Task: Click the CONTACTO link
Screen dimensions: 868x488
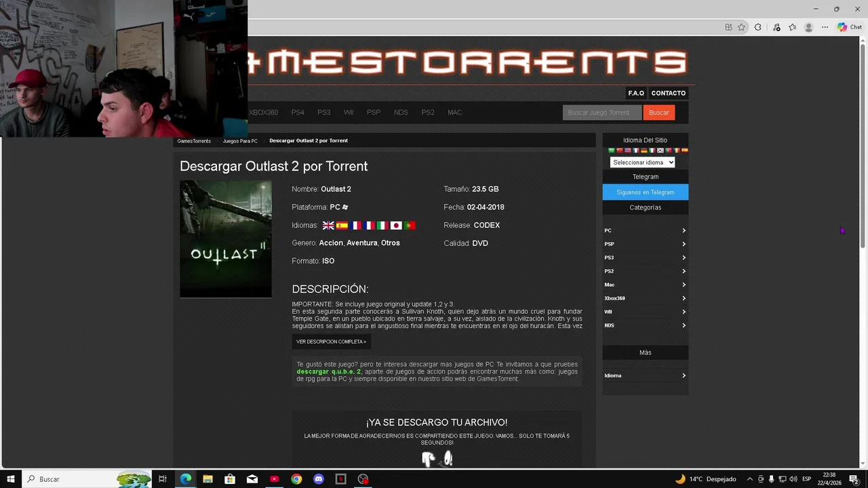Action: point(669,93)
